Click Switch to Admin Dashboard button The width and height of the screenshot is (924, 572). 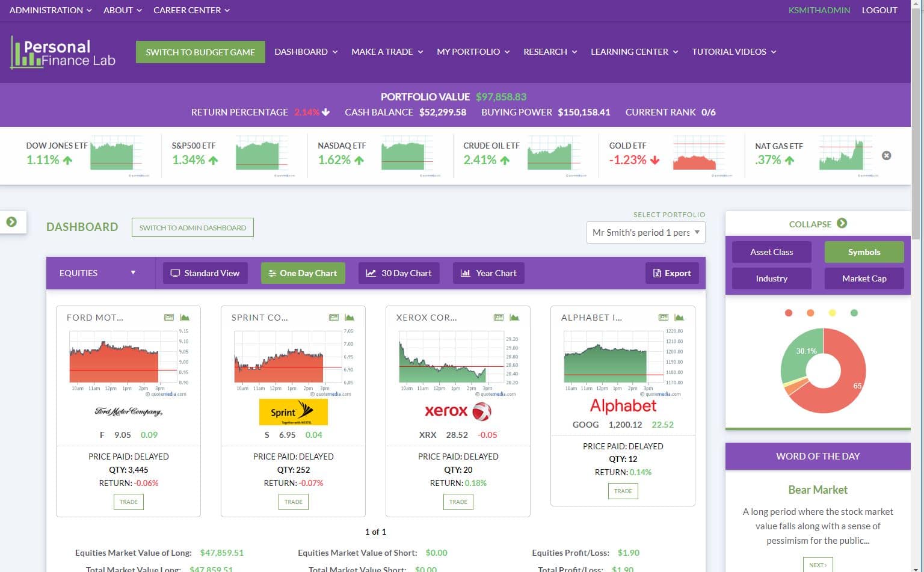pos(192,227)
